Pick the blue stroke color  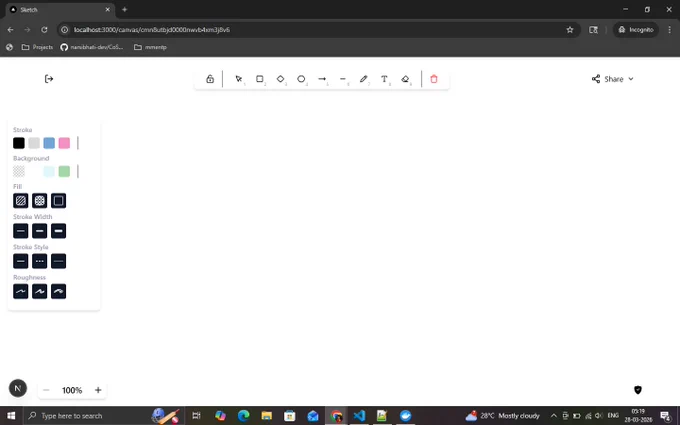point(49,143)
